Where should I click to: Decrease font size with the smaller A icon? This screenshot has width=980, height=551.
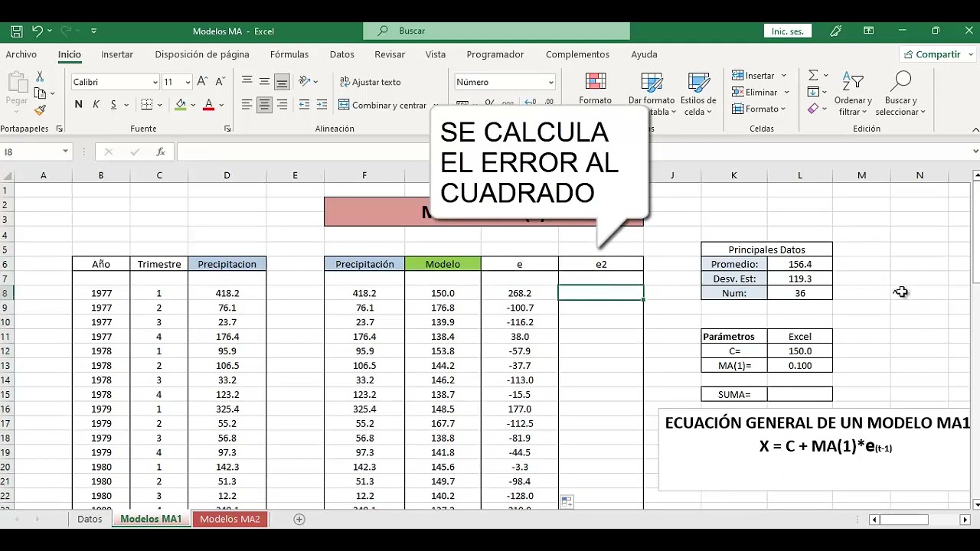(220, 81)
